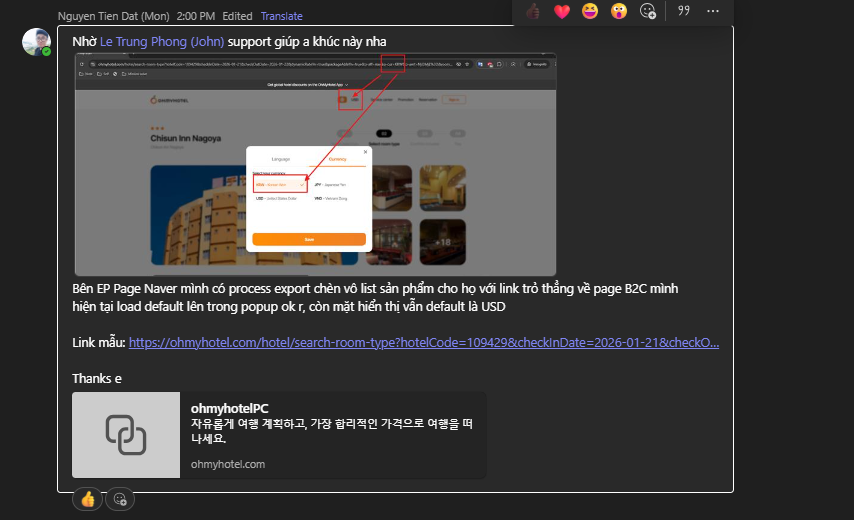The height and width of the screenshot is (520, 854).
Task: Open Le Trung Phong (John) mention
Action: pyautogui.click(x=162, y=42)
